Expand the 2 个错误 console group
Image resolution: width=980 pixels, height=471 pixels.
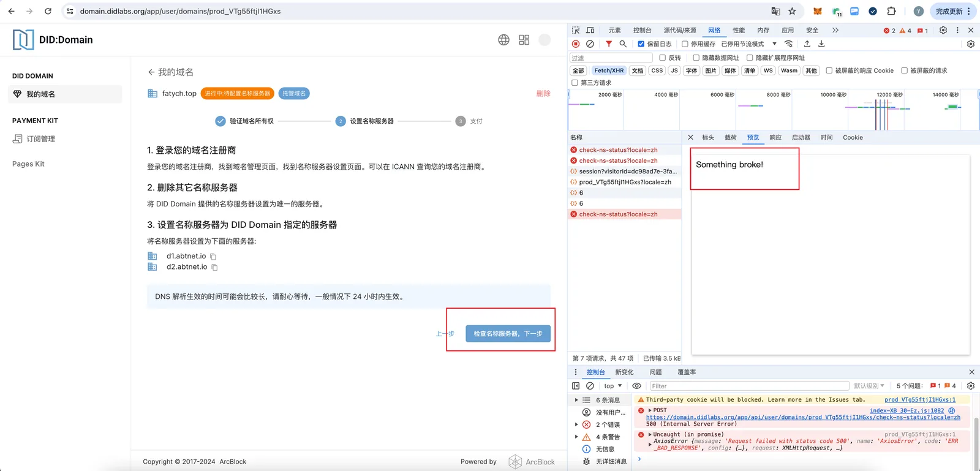[x=576, y=424]
